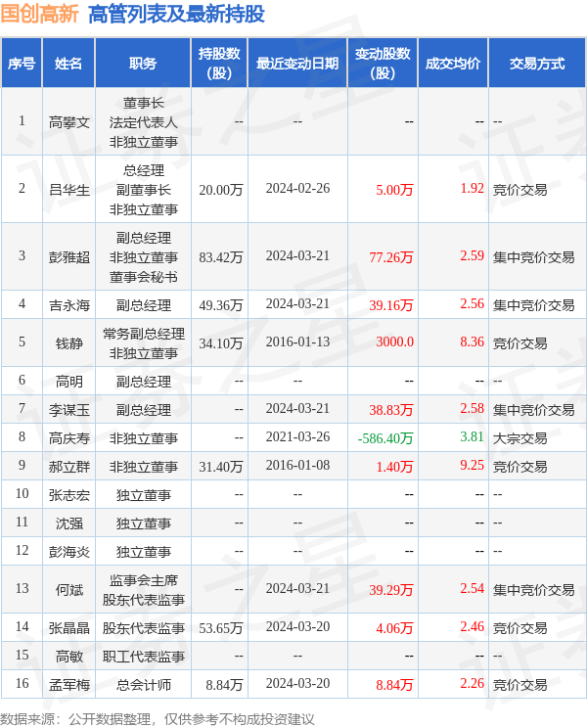The image size is (587, 728).
Task: Click average price 2.46
Action: click(x=472, y=627)
